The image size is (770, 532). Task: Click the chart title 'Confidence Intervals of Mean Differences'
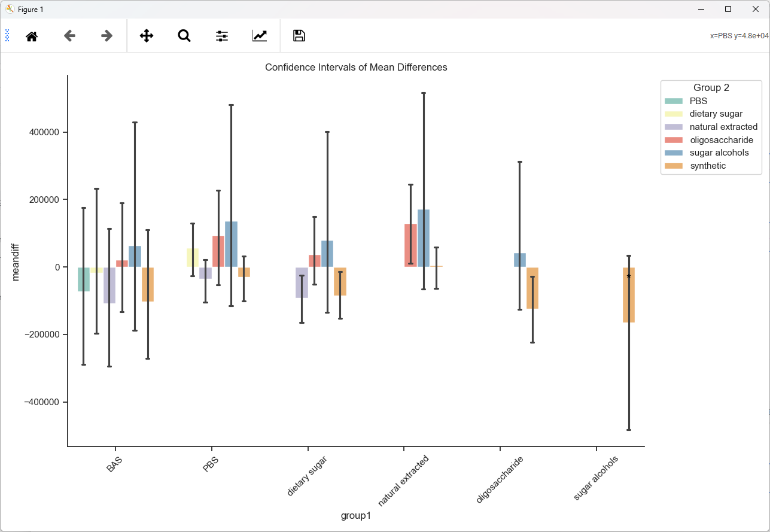pos(356,68)
